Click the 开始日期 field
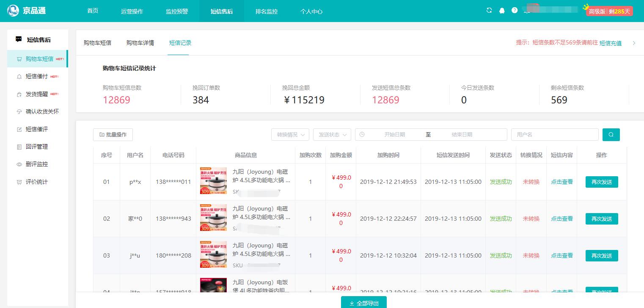Image resolution: width=644 pixels, height=308 pixels. (394, 135)
